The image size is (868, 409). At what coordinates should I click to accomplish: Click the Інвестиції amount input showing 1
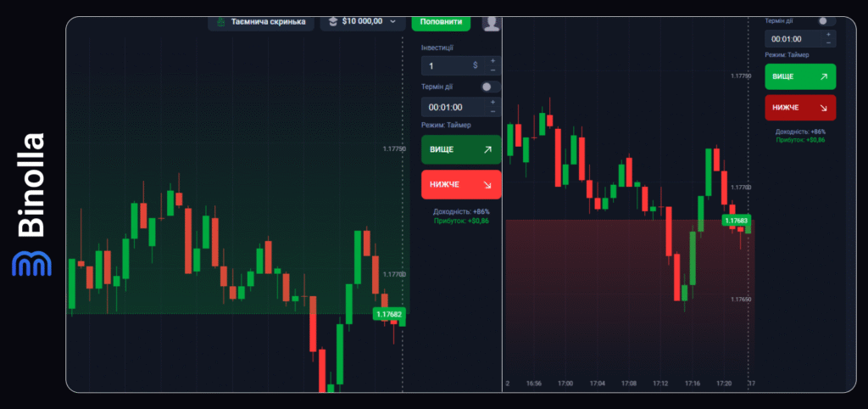click(445, 65)
